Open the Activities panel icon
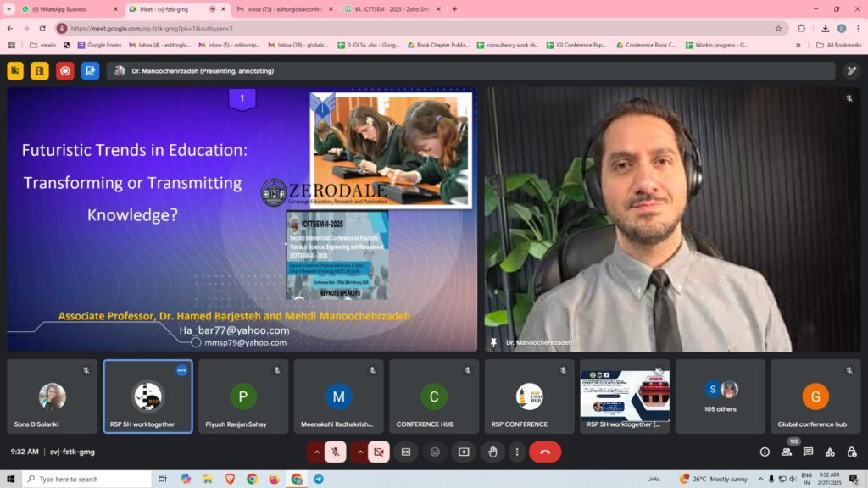The width and height of the screenshot is (868, 488). pos(830,452)
